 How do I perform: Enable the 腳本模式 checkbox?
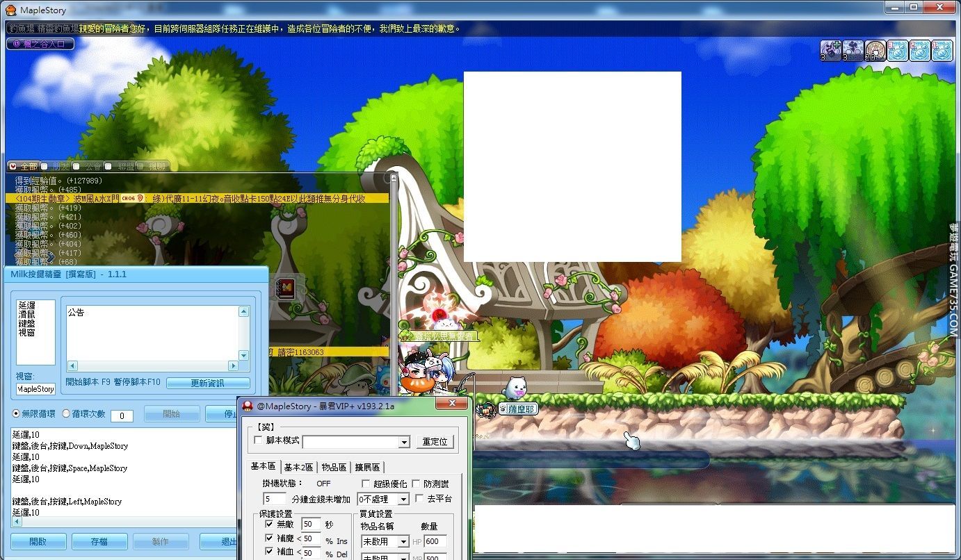pos(259,441)
